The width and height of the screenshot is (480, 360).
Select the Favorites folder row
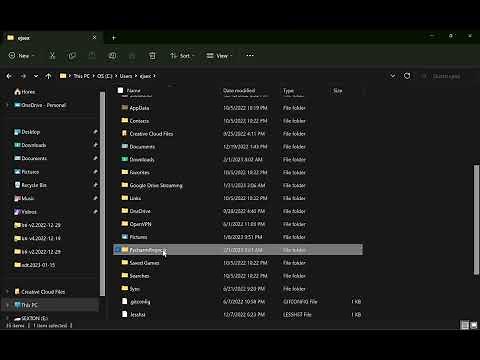[238, 172]
